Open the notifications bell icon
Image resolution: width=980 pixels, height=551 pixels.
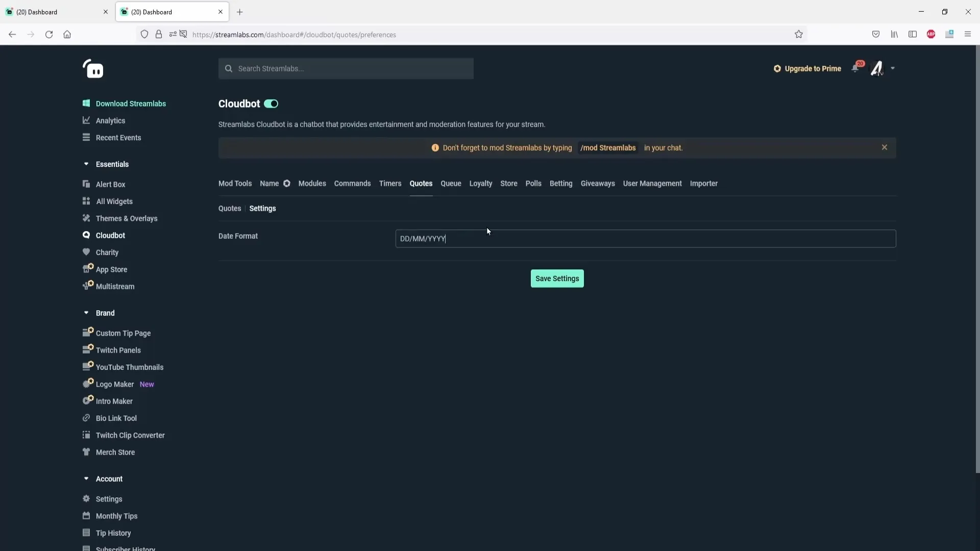[x=855, y=68]
